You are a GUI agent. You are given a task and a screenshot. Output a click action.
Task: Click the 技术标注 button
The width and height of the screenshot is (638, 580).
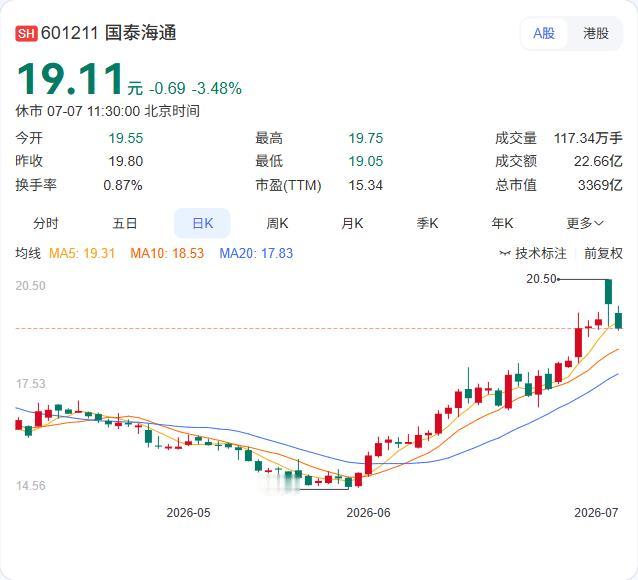533,254
